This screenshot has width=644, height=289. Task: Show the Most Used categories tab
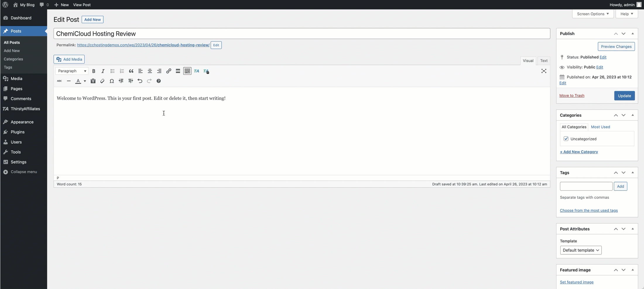pos(600,127)
